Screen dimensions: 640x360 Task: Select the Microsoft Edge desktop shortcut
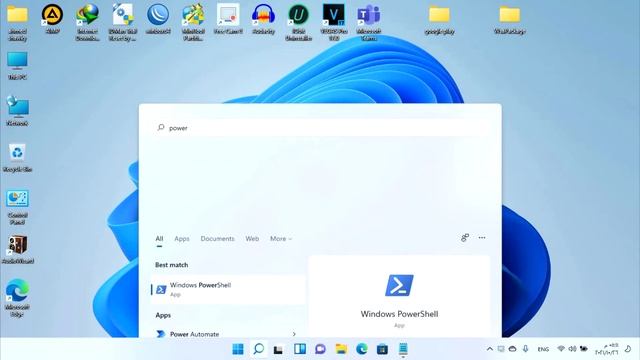coord(17,298)
